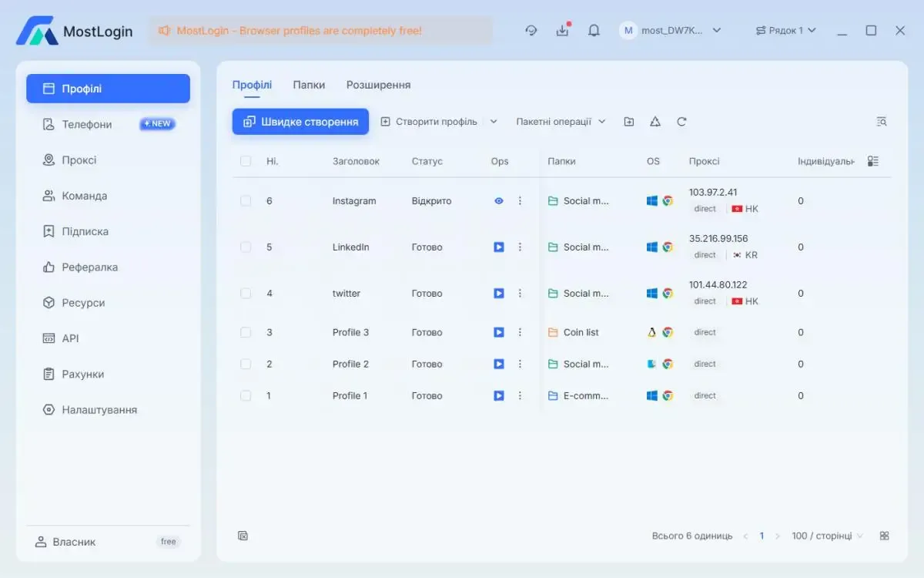This screenshot has height=578, width=924.
Task: Check the checkbox for the Instagram row
Action: (x=246, y=201)
